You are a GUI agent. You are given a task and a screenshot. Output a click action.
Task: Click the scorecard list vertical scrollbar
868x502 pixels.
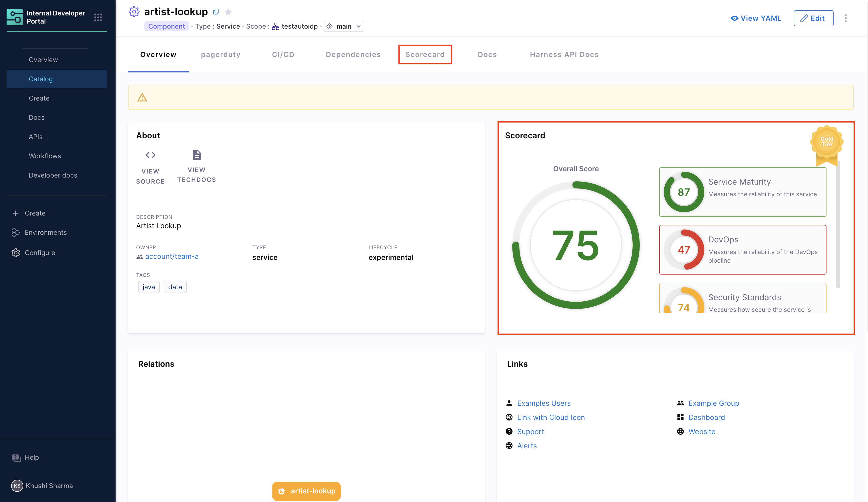[x=838, y=224]
